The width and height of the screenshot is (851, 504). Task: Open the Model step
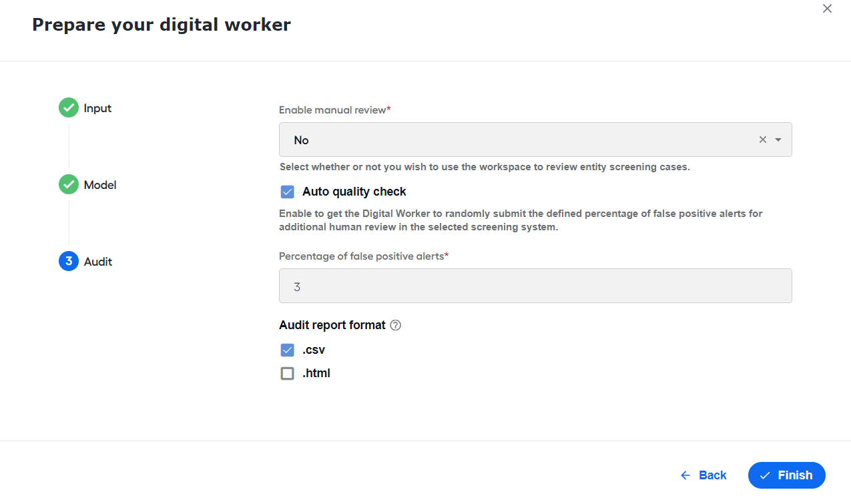pos(100,185)
